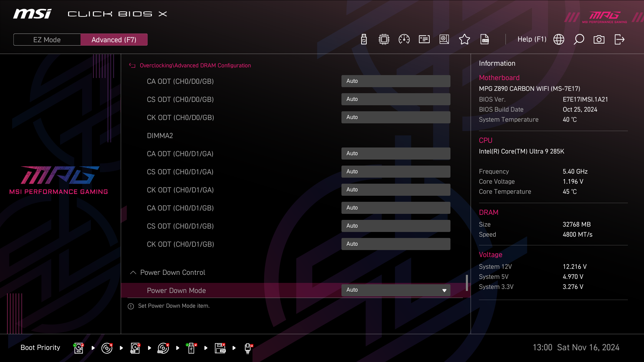Click the Motherboard section heading
644x362 pixels.
click(x=499, y=78)
